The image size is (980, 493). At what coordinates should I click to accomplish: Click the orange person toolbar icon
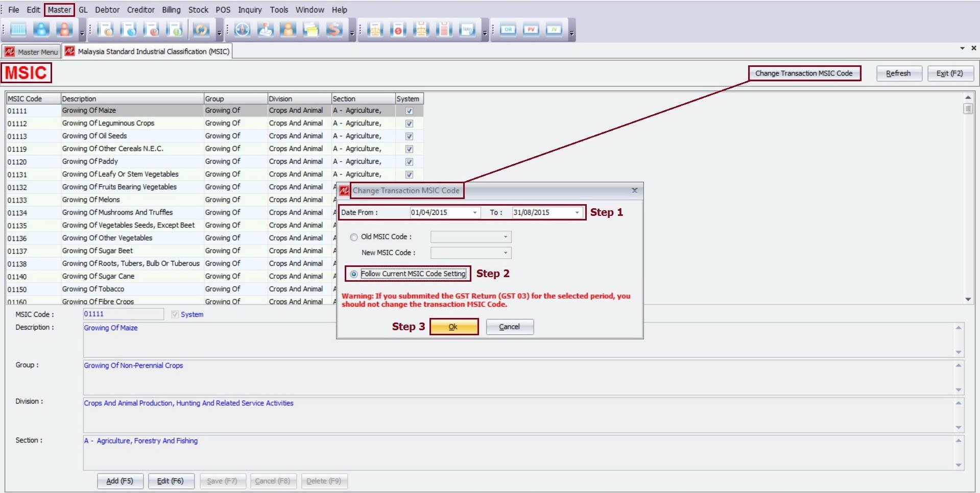(x=288, y=30)
